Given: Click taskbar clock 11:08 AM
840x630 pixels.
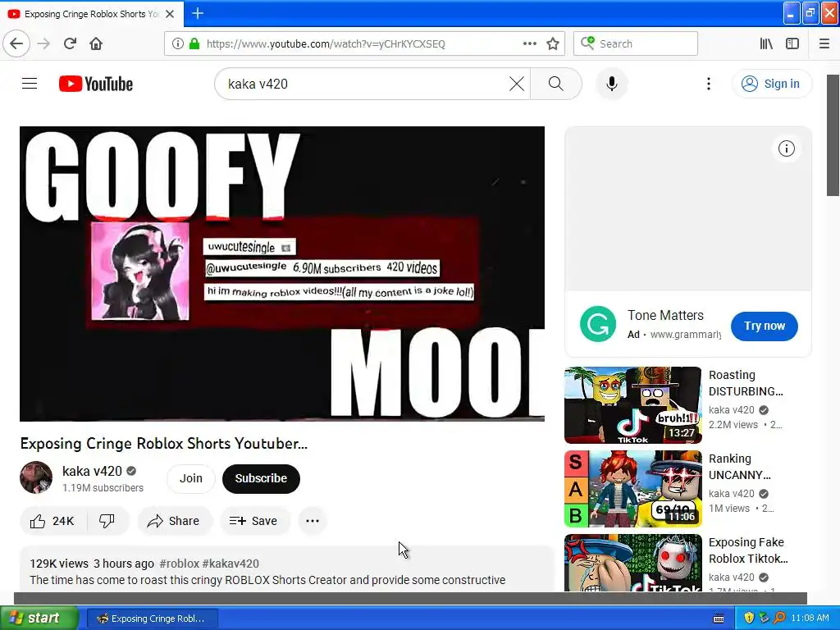Looking at the screenshot, I should 810,618.
